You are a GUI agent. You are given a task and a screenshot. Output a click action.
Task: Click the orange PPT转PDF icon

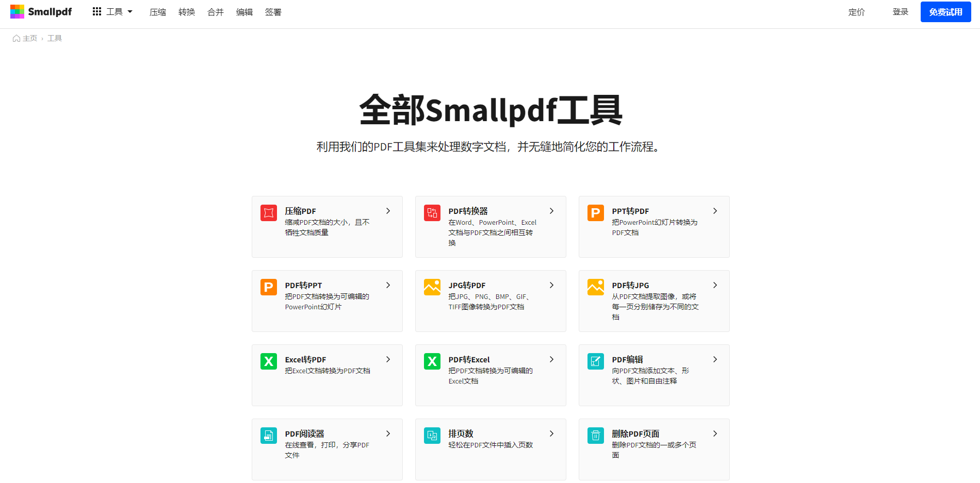coord(595,212)
